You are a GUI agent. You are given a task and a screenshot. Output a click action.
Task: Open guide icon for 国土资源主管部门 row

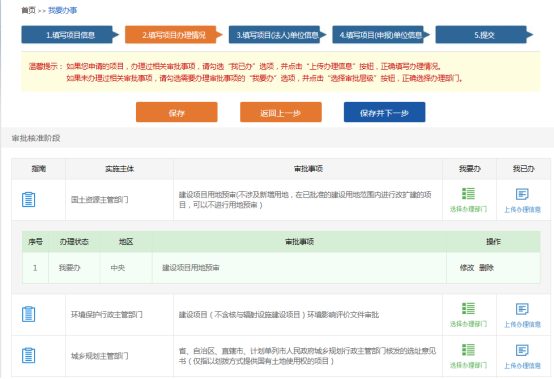click(28, 200)
